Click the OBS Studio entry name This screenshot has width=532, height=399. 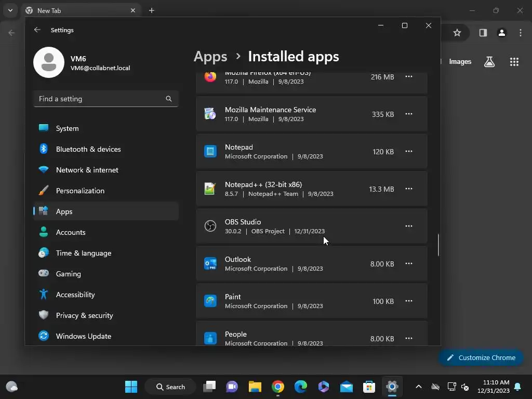(243, 222)
